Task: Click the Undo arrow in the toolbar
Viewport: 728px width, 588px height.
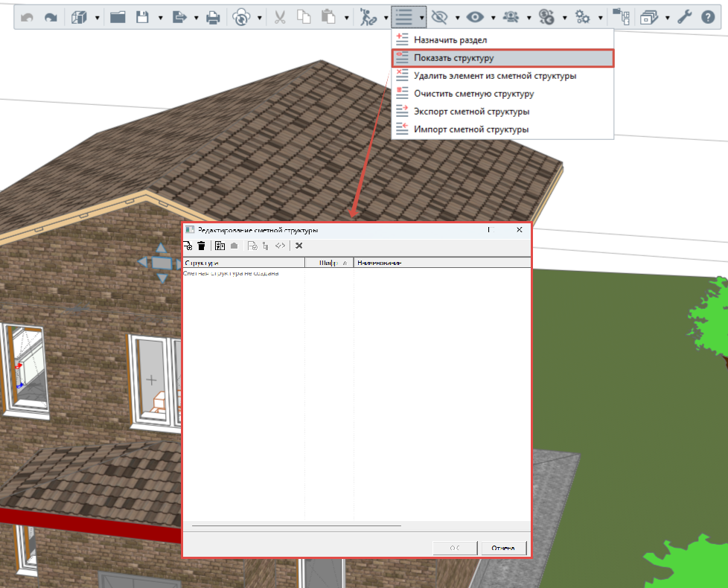Action: point(27,18)
